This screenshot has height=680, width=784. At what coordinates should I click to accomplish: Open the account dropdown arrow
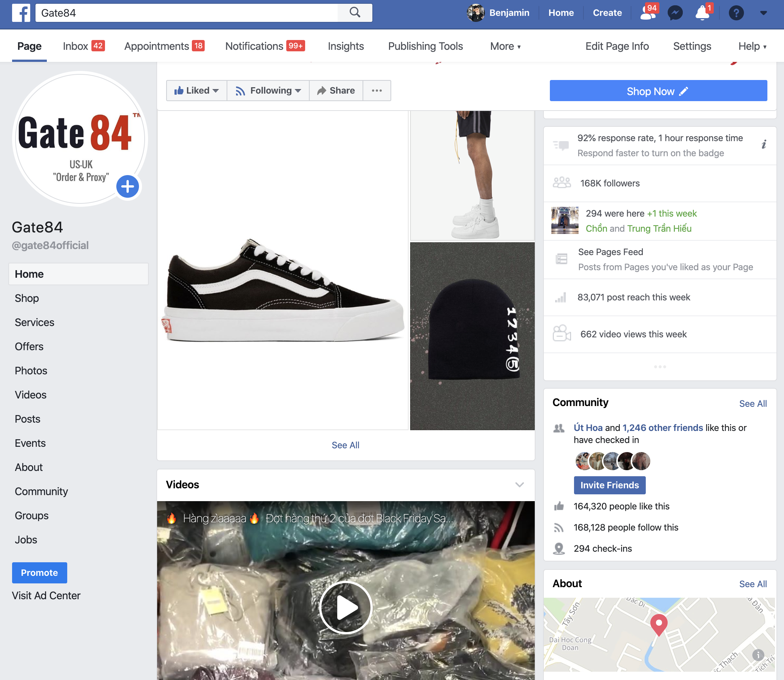coord(764,13)
